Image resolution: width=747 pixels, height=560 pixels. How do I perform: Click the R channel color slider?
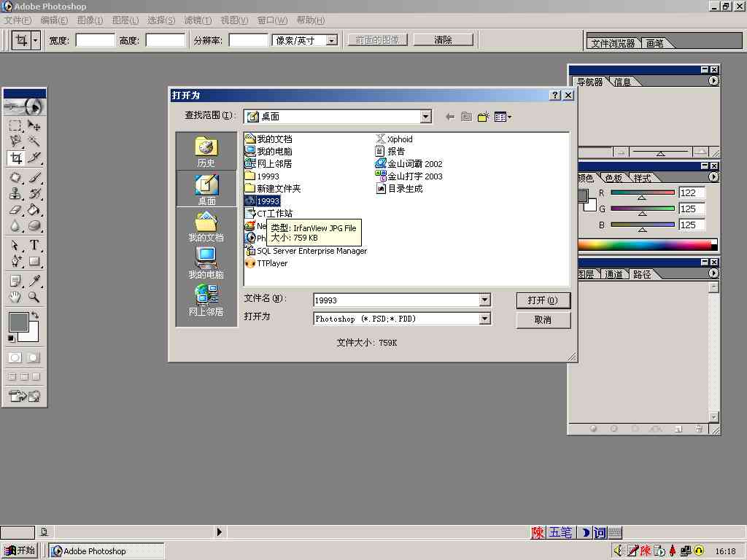click(643, 192)
